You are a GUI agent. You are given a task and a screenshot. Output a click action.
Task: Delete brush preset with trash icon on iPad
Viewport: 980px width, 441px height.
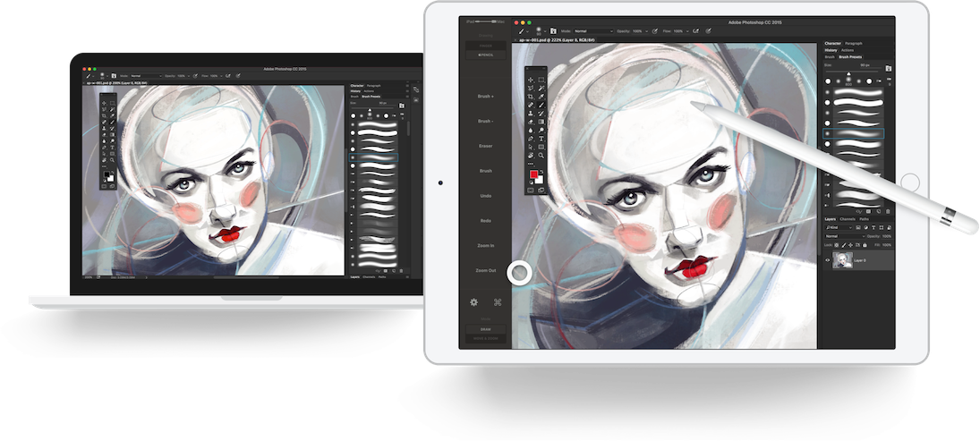pos(888,212)
